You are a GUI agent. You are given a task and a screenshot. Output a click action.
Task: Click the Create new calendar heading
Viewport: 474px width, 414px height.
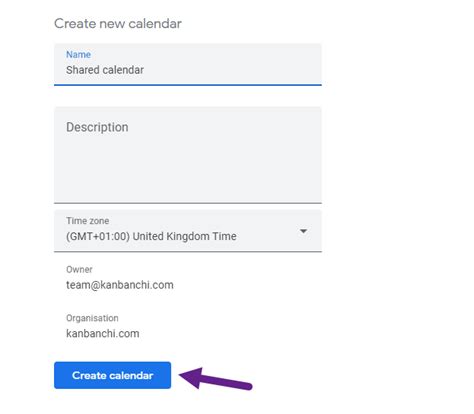(118, 24)
